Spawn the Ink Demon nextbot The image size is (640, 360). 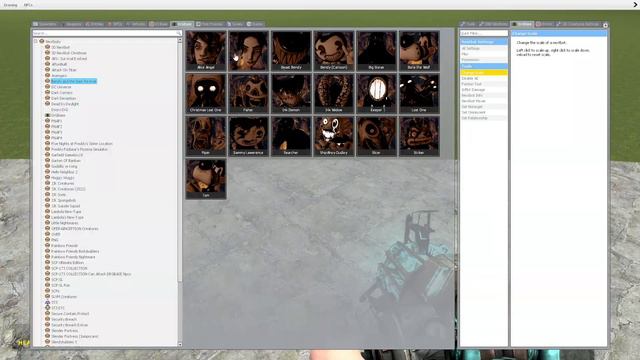(291, 93)
